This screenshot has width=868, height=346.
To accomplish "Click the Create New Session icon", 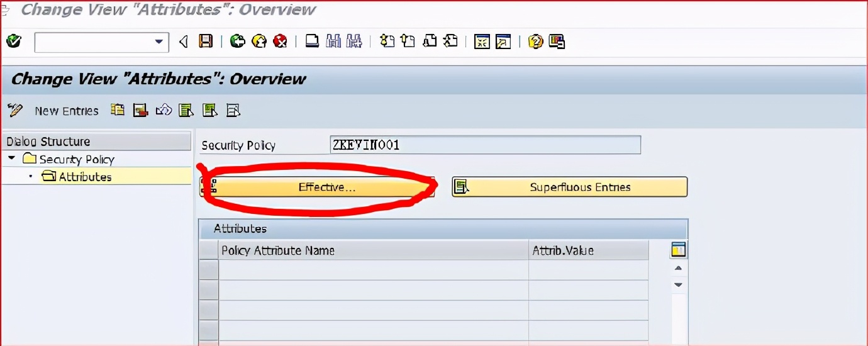I will tap(482, 42).
